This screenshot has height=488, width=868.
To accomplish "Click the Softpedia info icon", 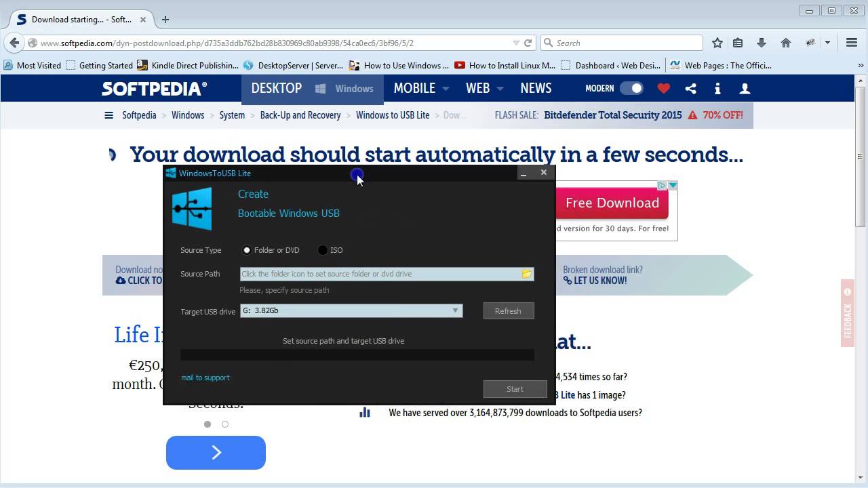I will click(717, 89).
